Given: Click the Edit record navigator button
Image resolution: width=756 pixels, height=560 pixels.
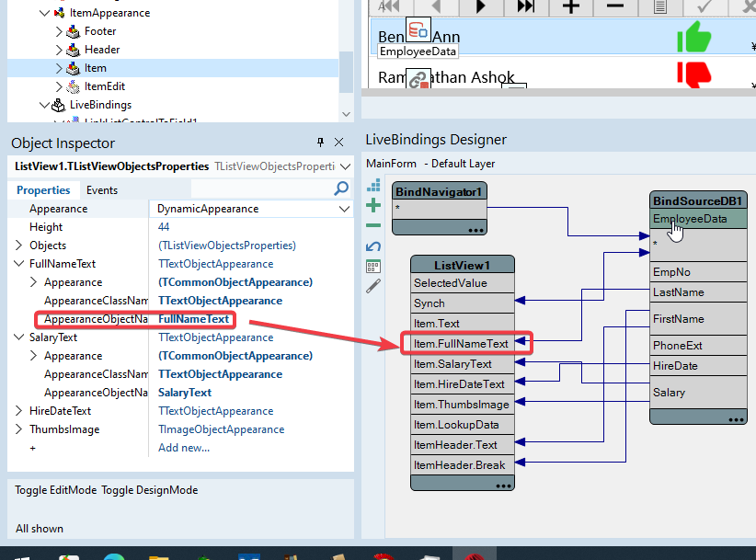Looking at the screenshot, I should coord(660,6).
